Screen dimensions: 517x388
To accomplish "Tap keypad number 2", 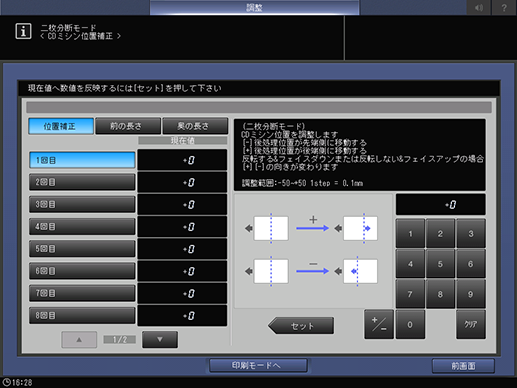I will coord(440,234).
